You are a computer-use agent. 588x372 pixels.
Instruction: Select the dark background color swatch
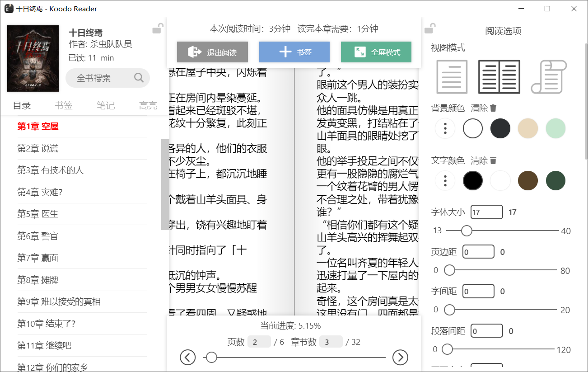[500, 128]
